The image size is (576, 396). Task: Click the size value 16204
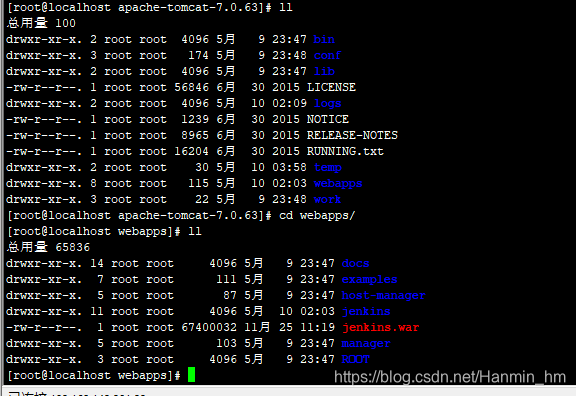coord(191,151)
